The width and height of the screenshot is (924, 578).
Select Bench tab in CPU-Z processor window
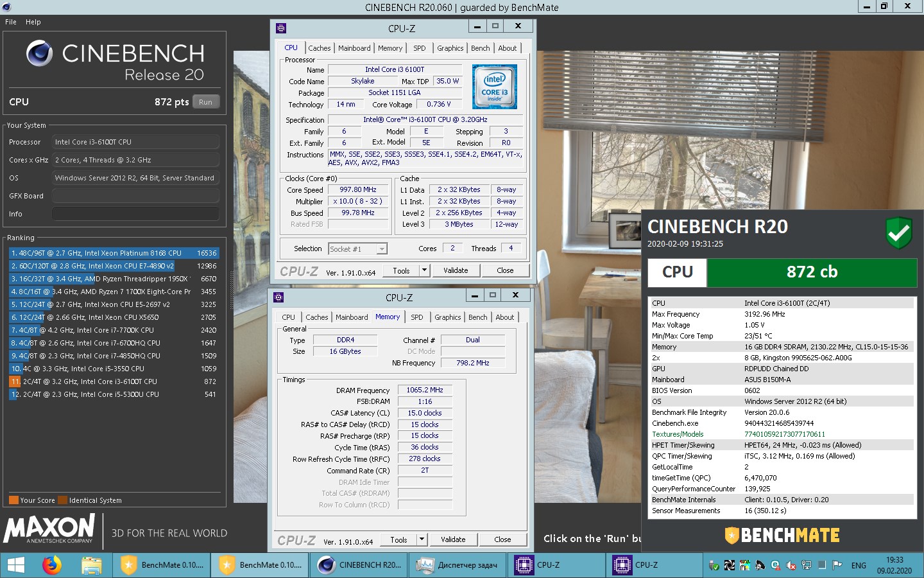pyautogui.click(x=481, y=48)
